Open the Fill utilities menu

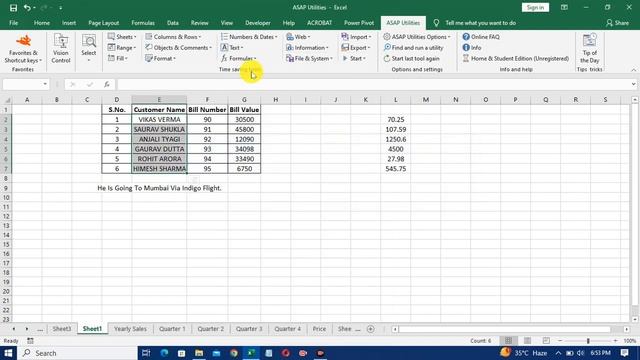[x=118, y=58]
